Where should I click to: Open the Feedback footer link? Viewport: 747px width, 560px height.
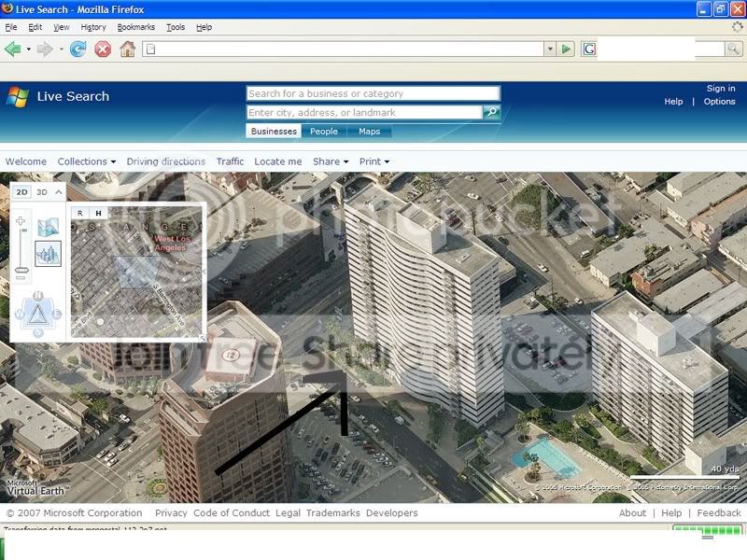coord(719,512)
